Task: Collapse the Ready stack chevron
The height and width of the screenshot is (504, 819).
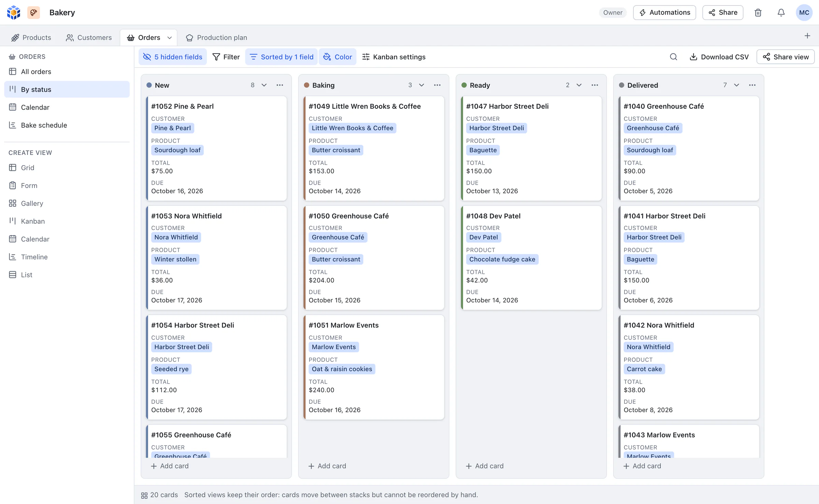Action: pos(579,85)
